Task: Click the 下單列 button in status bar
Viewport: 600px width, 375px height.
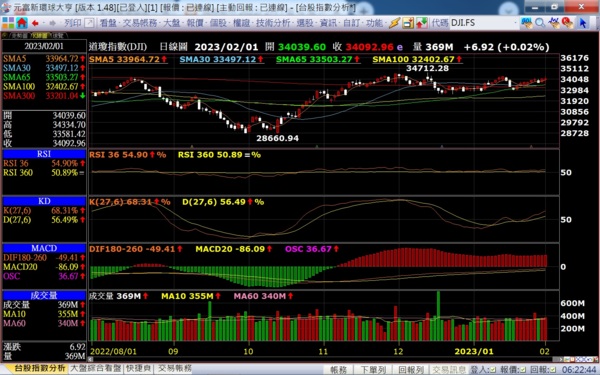Action: [373, 370]
